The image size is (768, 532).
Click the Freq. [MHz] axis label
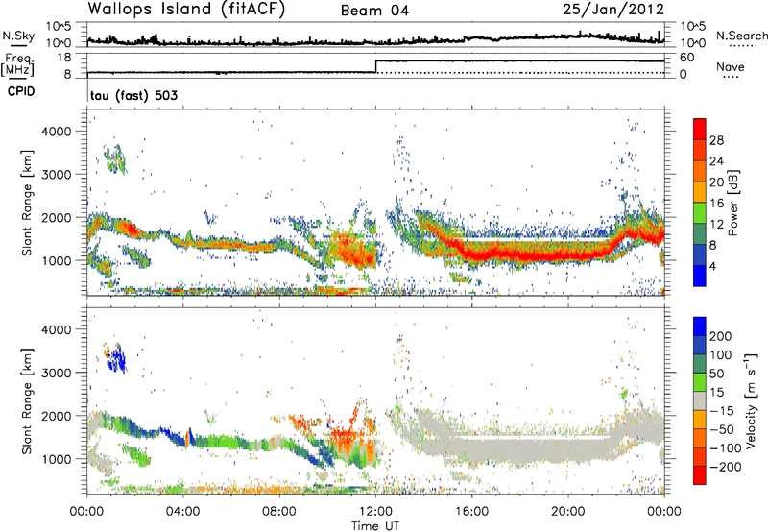coord(17,65)
